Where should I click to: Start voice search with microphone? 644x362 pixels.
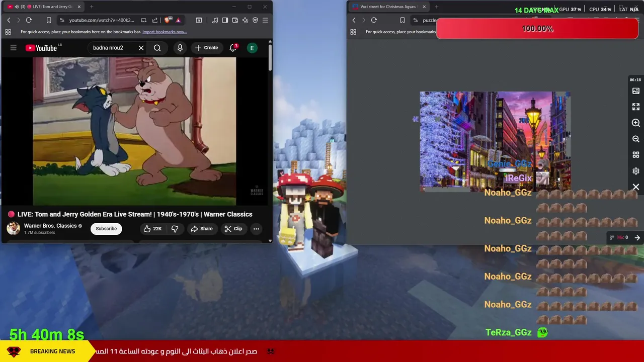click(x=180, y=48)
